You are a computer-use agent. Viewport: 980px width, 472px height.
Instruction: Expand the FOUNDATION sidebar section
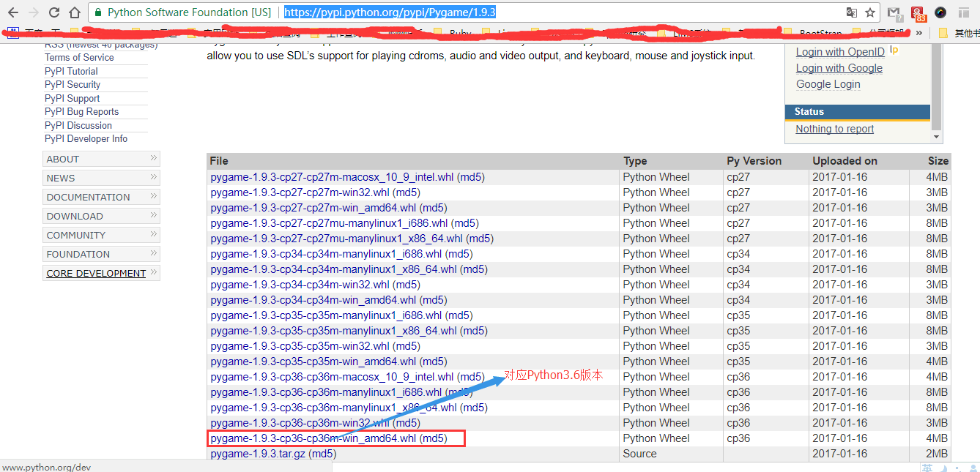click(x=102, y=254)
